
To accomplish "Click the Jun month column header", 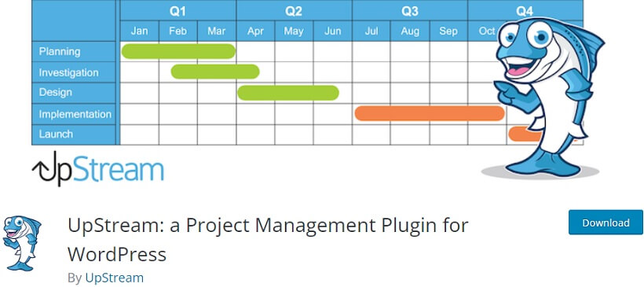I will [x=333, y=31].
